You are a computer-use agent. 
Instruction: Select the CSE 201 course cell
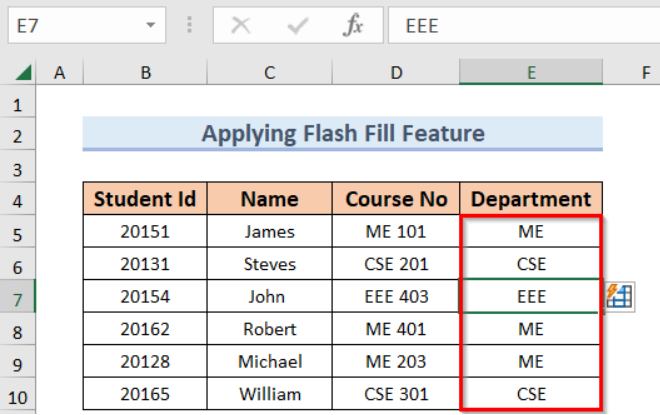(396, 263)
